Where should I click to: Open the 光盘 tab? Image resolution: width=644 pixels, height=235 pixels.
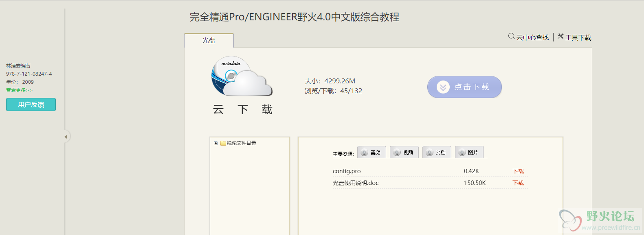point(209,41)
